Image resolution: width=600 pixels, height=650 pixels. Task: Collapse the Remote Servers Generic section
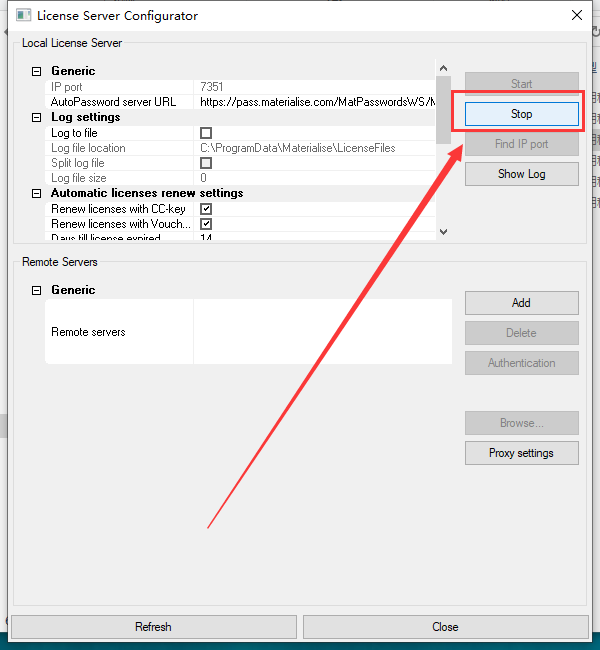(x=37, y=290)
